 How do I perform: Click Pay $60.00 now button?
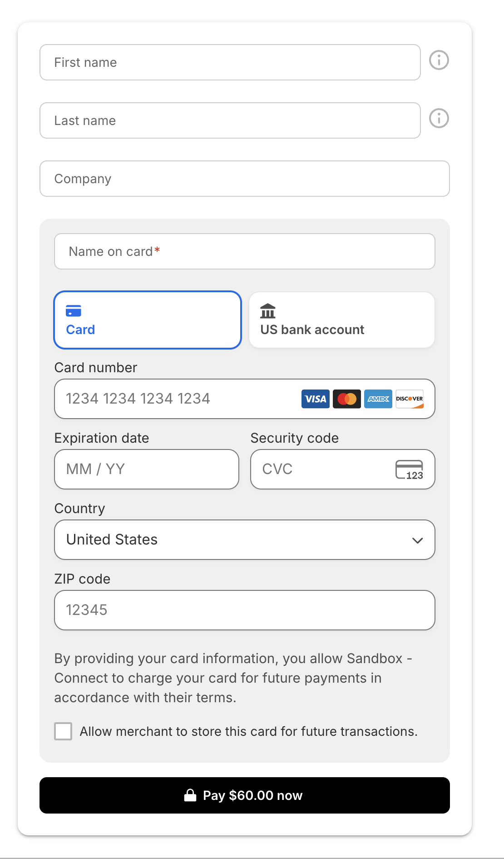point(245,795)
